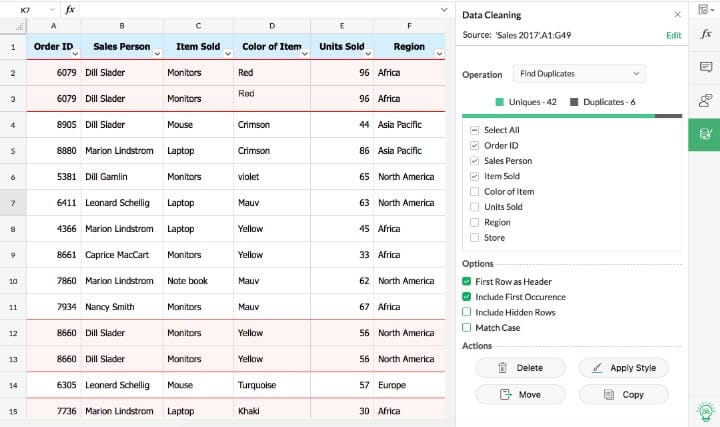This screenshot has height=427, width=720.
Task: Toggle the Select All checkbox
Action: (x=474, y=130)
